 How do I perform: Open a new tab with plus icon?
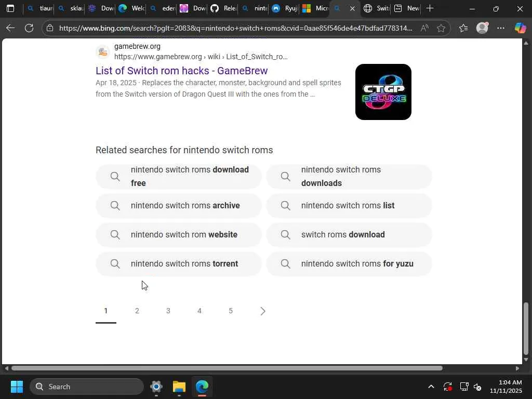(430, 8)
